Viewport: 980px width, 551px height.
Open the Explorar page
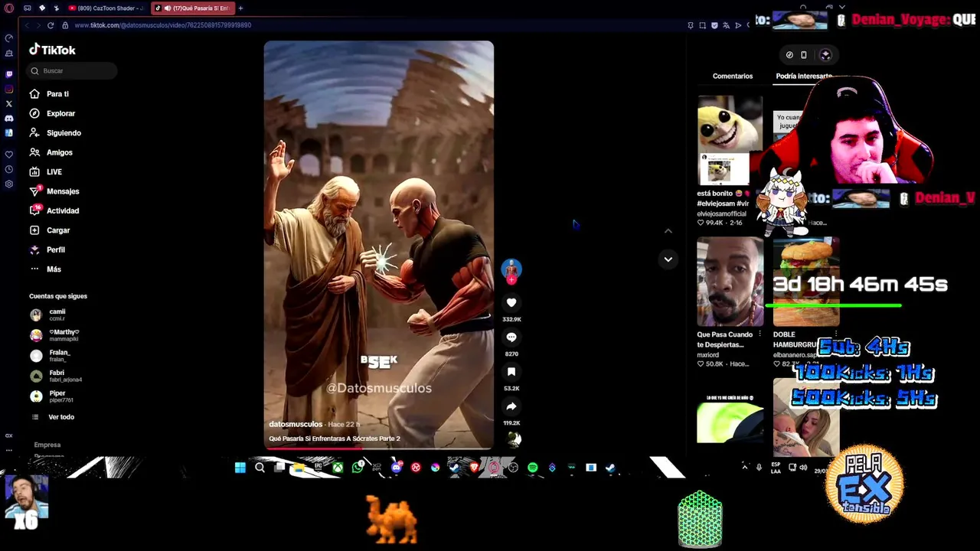click(x=53, y=113)
